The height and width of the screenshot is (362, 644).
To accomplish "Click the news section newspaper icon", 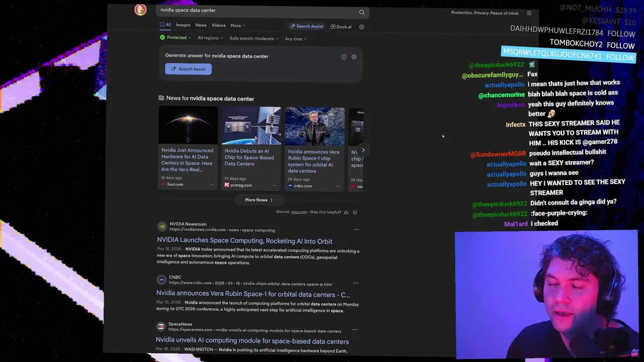I will click(x=161, y=98).
